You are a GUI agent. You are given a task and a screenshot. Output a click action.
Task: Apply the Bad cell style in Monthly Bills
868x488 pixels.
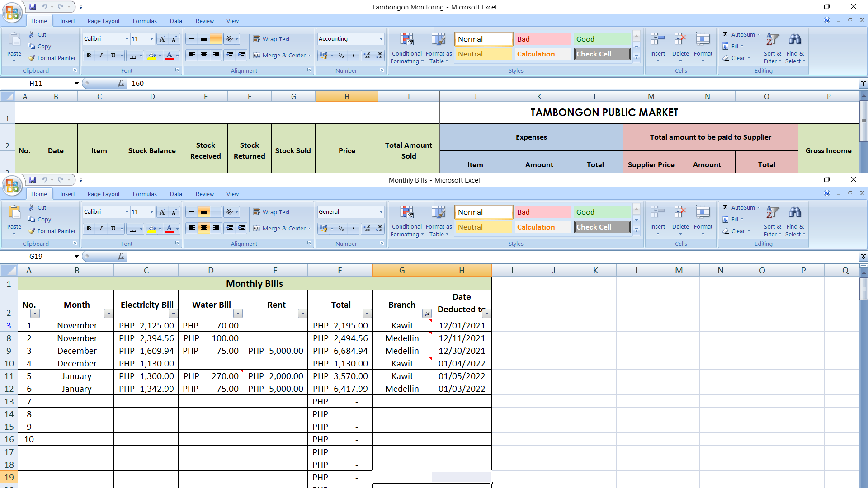coord(542,212)
